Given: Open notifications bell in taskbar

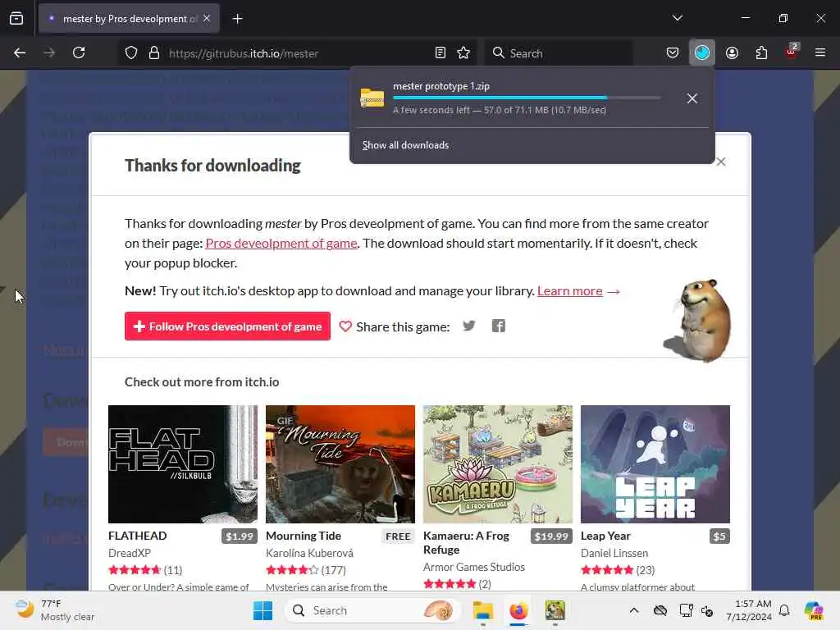Looking at the screenshot, I should pos(784,610).
